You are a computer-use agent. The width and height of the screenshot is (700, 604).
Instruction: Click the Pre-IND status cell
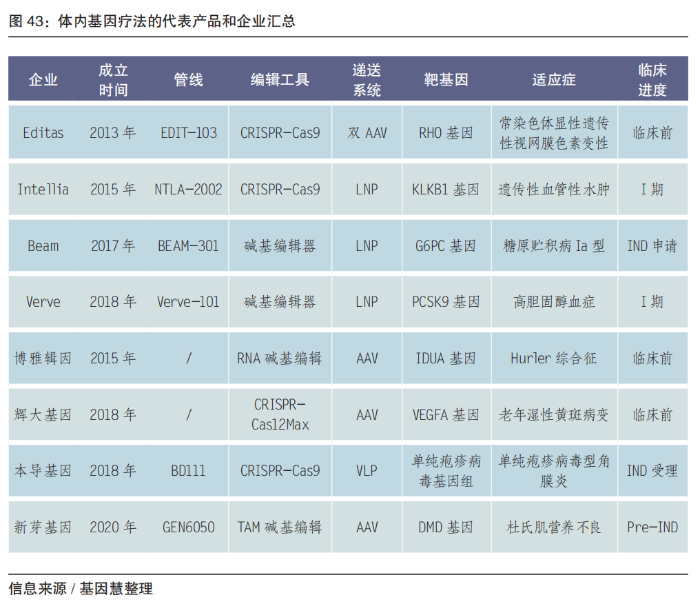point(652,527)
